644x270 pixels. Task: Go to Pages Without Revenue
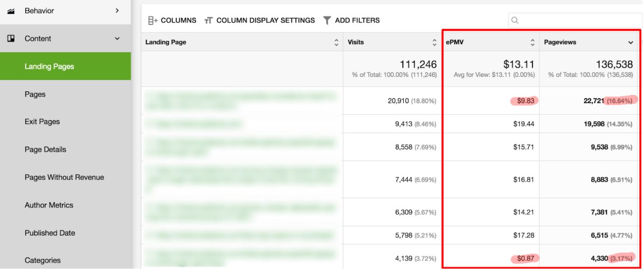pos(64,177)
